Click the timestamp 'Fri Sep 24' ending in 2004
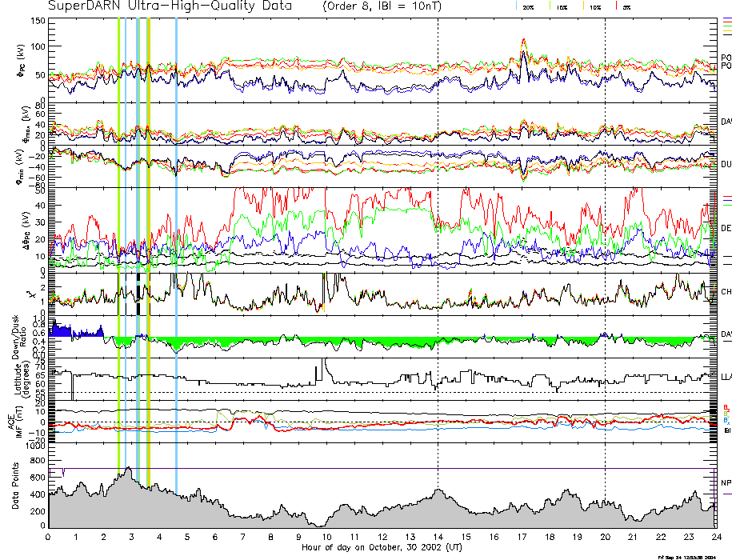 [x=686, y=557]
